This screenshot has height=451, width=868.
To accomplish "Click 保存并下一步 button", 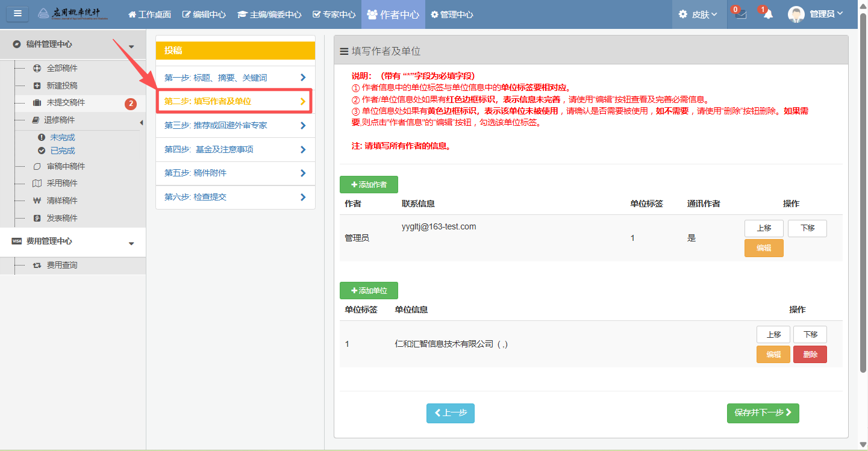I will click(763, 413).
